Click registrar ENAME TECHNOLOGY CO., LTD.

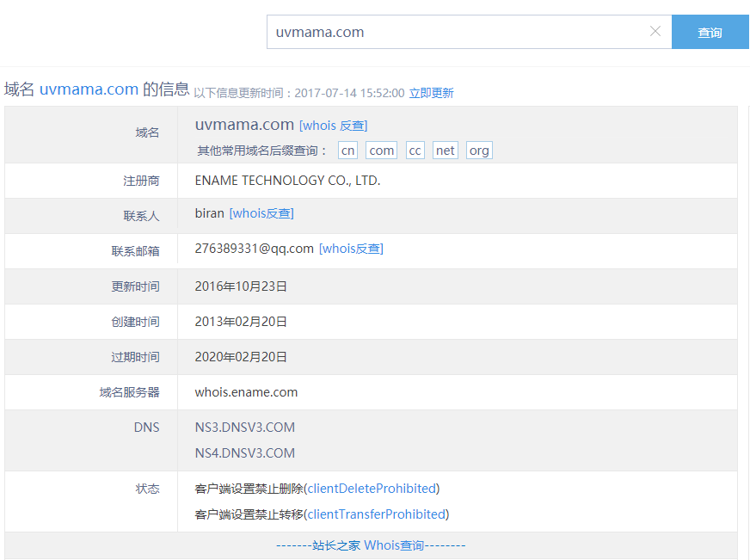pyautogui.click(x=287, y=181)
